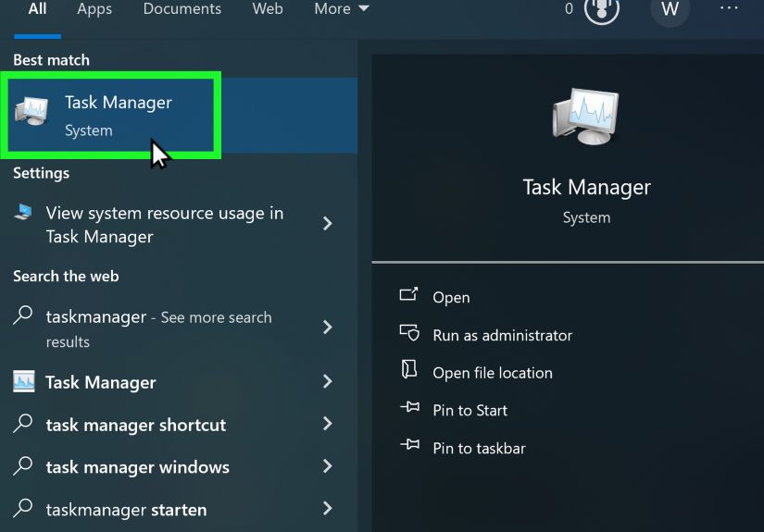
Task: Click the magnifier icon beside task manager windows
Action: pyautogui.click(x=23, y=465)
